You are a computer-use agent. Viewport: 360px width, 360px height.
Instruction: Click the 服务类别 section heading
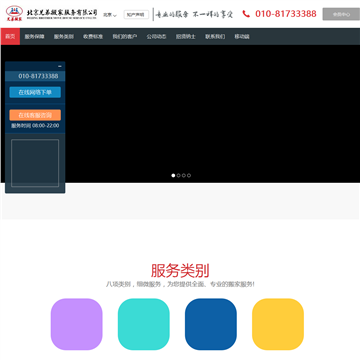[180, 270]
